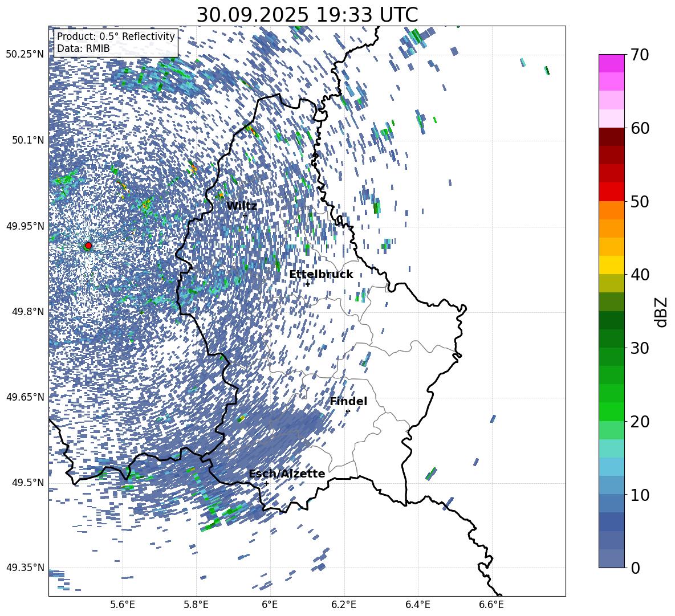Image resolution: width=675 pixels, height=616 pixels.
Task: Click the 'Data: RMIB' text
Action: click(83, 48)
